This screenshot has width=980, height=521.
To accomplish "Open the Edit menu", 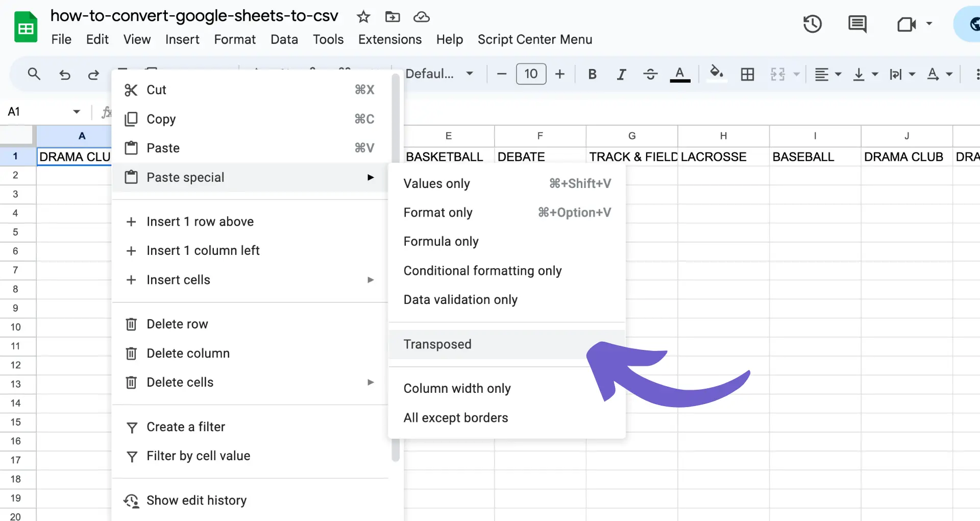I will click(x=97, y=39).
